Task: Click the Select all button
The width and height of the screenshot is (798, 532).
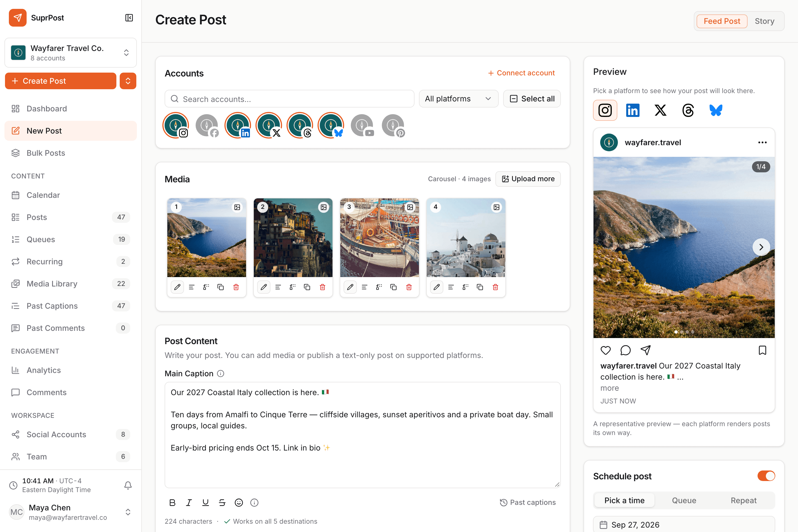Action: pos(532,99)
